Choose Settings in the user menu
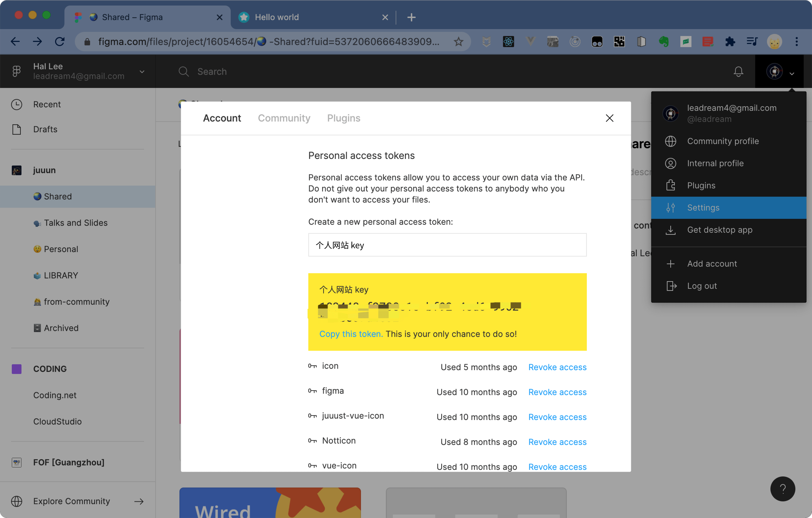812x518 pixels. click(x=729, y=208)
